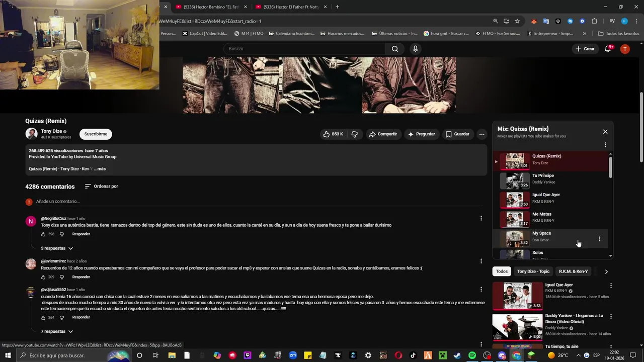Click the Preguntar button
This screenshot has height=362, width=644.
[421, 134]
